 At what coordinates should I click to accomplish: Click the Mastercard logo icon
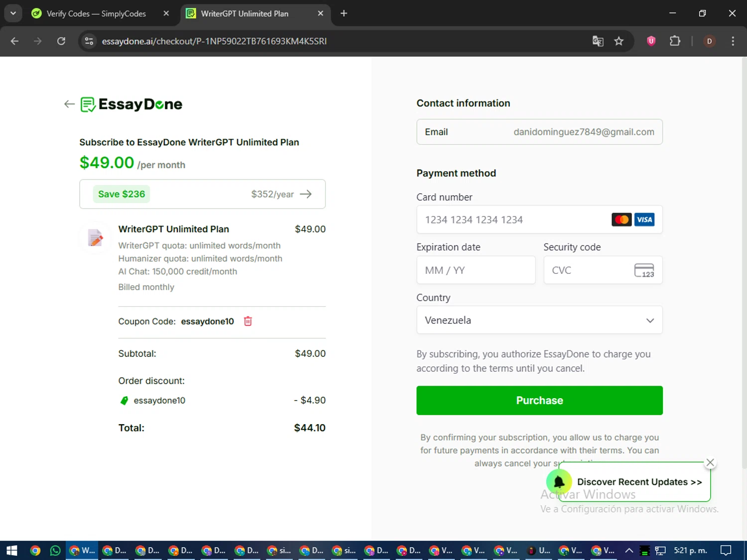click(x=622, y=220)
